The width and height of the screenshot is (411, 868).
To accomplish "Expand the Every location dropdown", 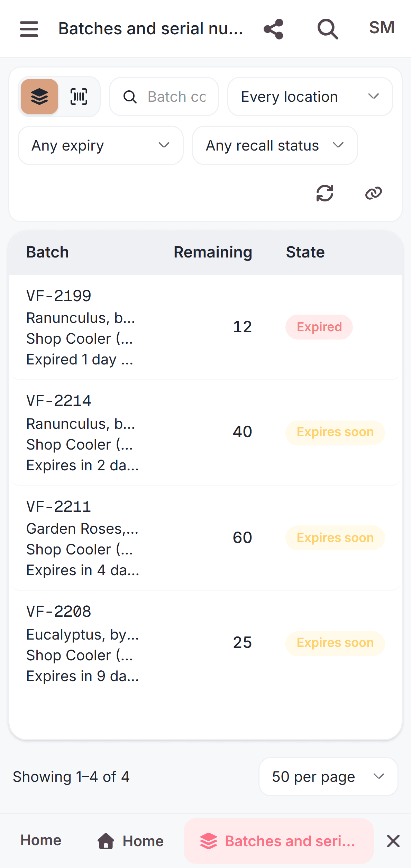I will (x=310, y=97).
